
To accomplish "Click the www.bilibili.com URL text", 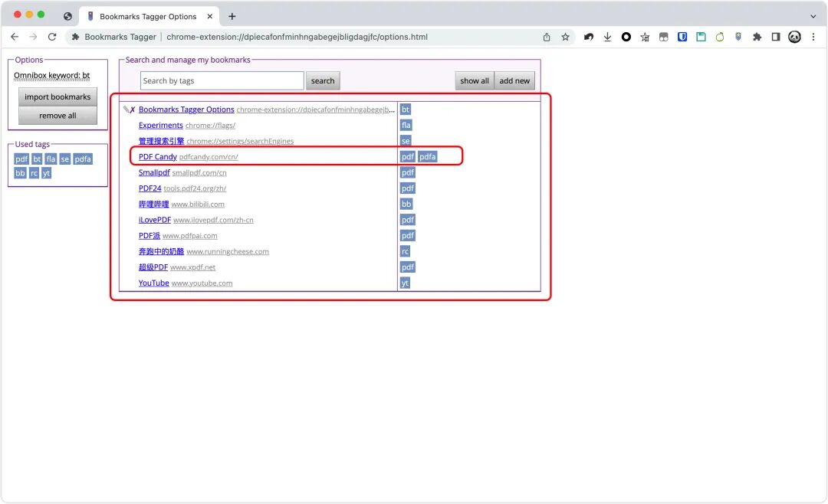I will [198, 205].
